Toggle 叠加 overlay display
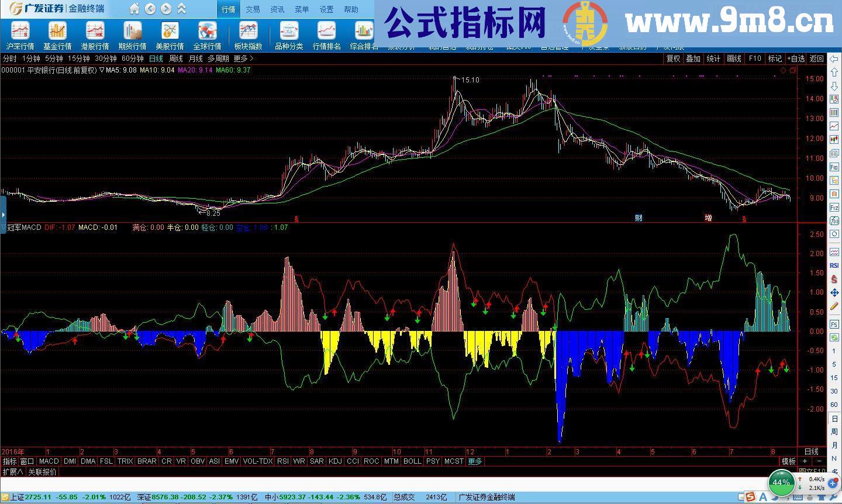This screenshot has width=842, height=504. pos(692,58)
